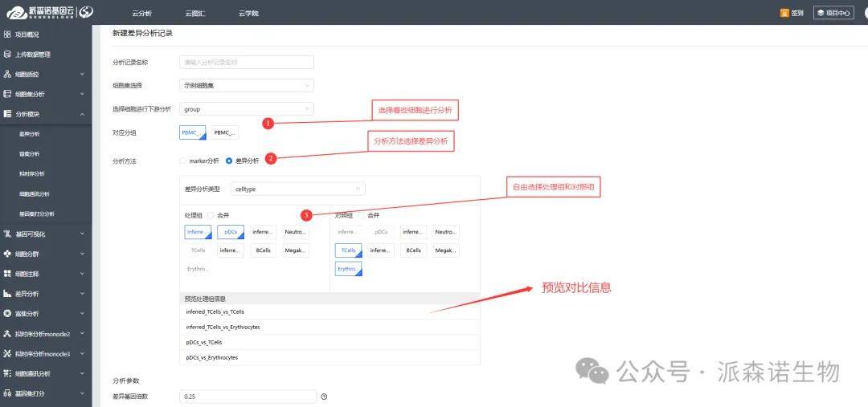Open the celltype 差异分析类型 dropdown
The width and height of the screenshot is (868, 407).
coord(298,189)
